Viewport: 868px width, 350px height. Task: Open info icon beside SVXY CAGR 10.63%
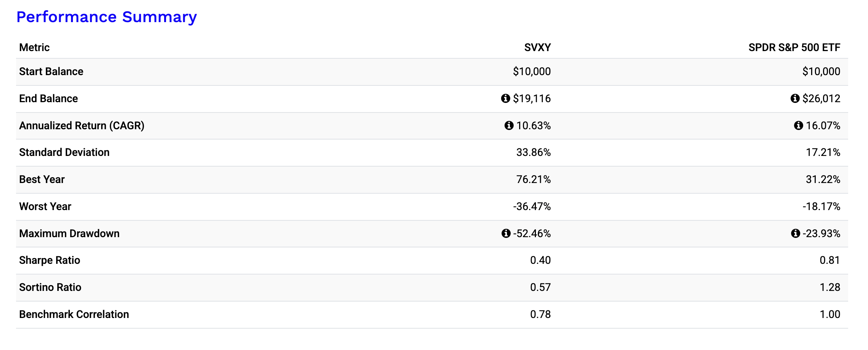pyautogui.click(x=509, y=125)
